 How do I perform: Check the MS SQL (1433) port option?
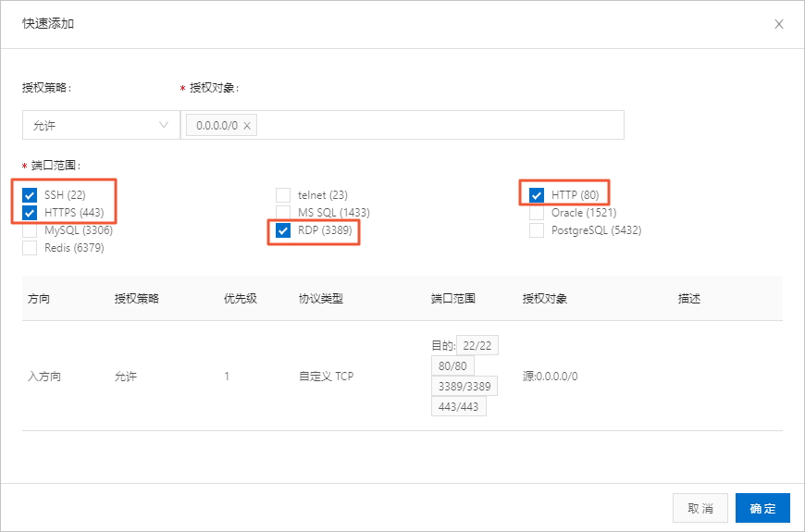(283, 213)
